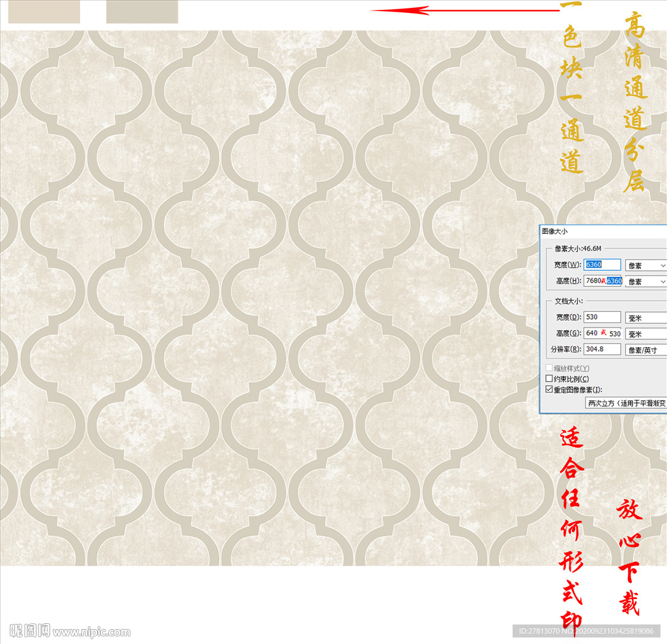This screenshot has width=667, height=644.
Task: Toggle the 缩放样式 checkbox
Action: (x=549, y=368)
